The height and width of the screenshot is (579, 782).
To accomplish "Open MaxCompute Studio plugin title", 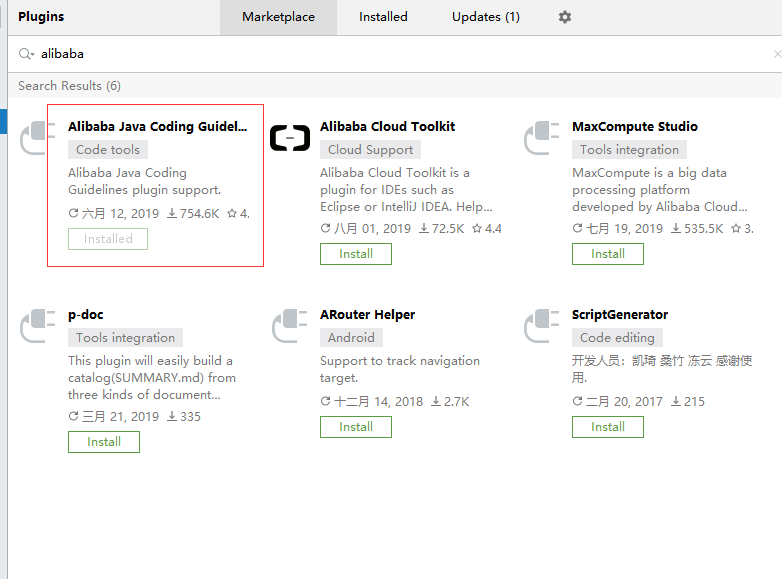I will point(634,127).
